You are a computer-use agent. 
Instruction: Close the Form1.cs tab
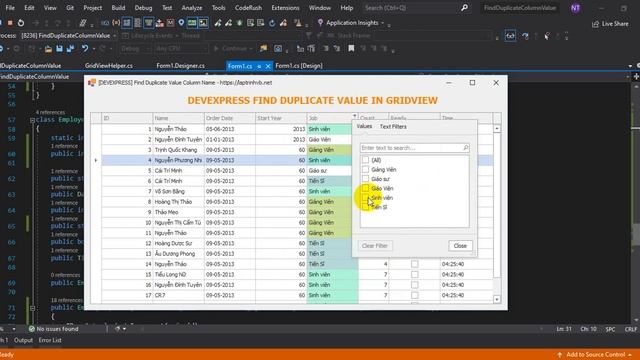point(268,66)
